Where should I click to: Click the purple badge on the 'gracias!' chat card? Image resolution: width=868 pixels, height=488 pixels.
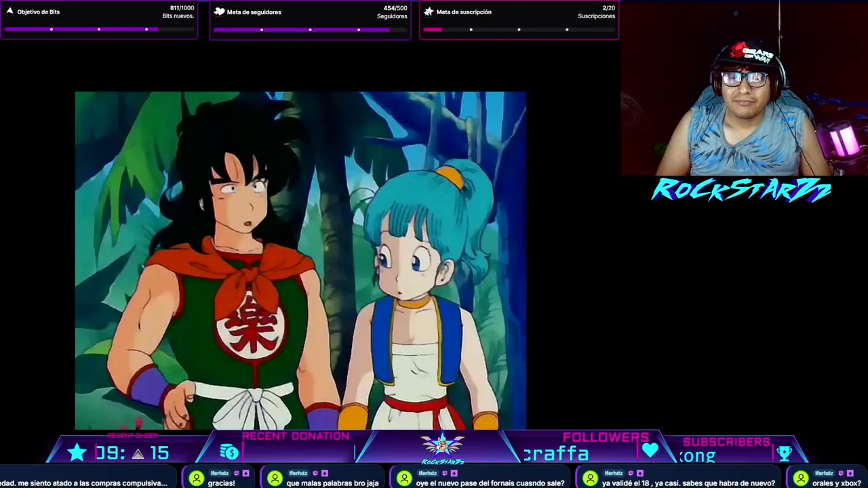pos(245,473)
